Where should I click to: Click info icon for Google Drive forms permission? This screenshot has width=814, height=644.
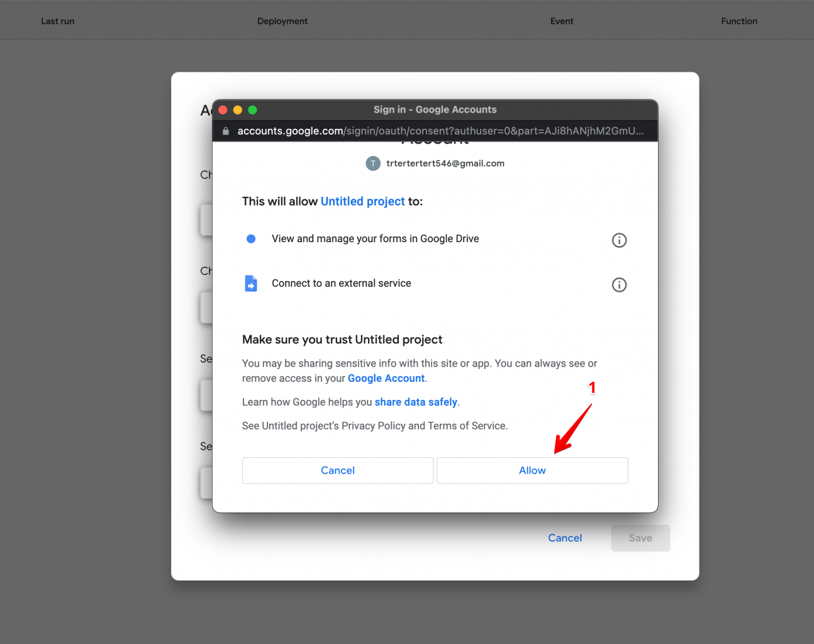click(x=619, y=240)
